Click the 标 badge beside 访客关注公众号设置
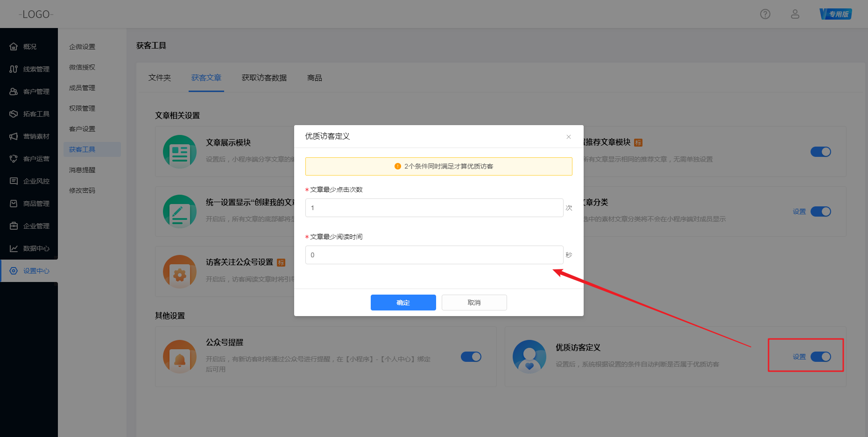Screen dimensions: 868x437 281,262
